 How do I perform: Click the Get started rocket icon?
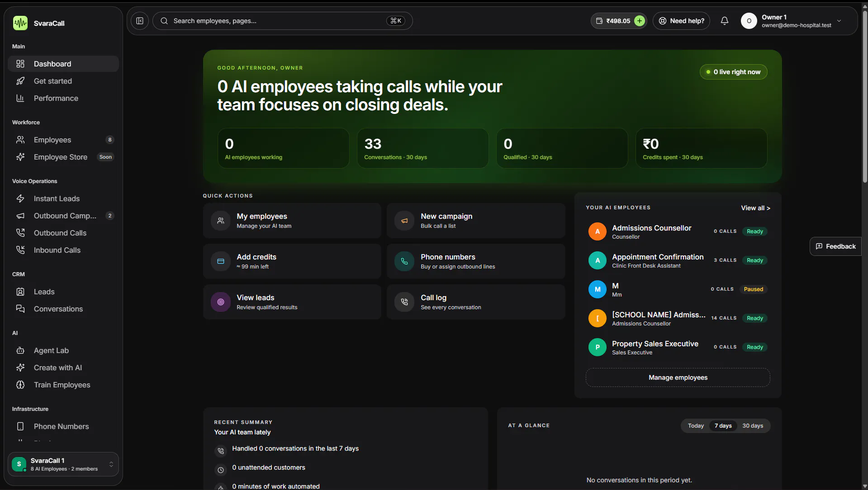(20, 81)
